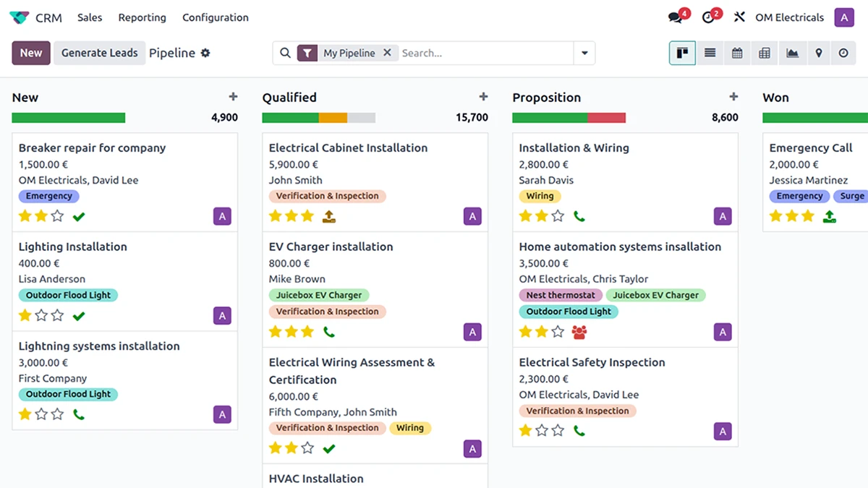The width and height of the screenshot is (868, 488).
Task: Switch to the list view
Action: pos(710,53)
